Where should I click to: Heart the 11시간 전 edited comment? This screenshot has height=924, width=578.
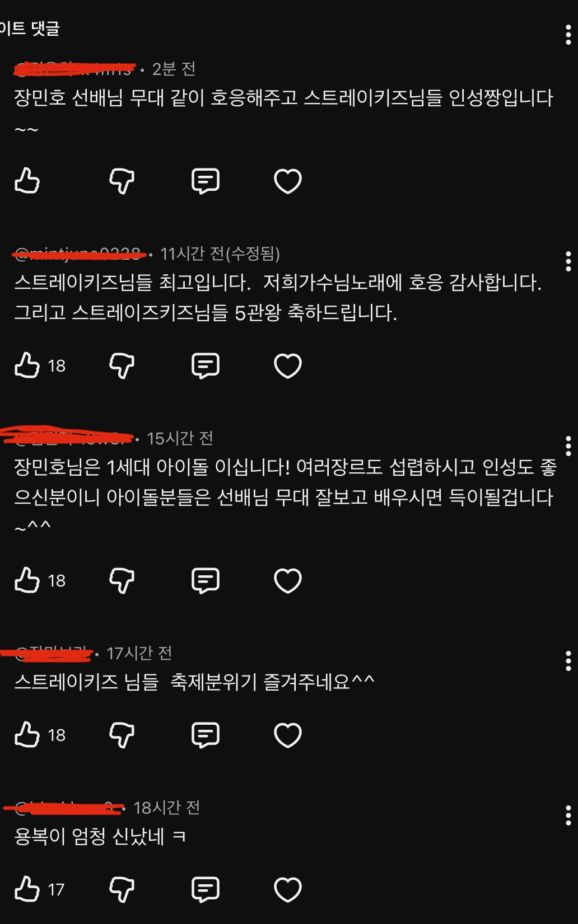pos(288,365)
